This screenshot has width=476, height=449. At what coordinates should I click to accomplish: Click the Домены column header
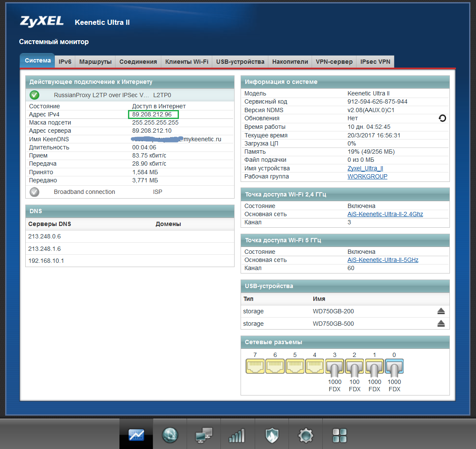coord(168,224)
